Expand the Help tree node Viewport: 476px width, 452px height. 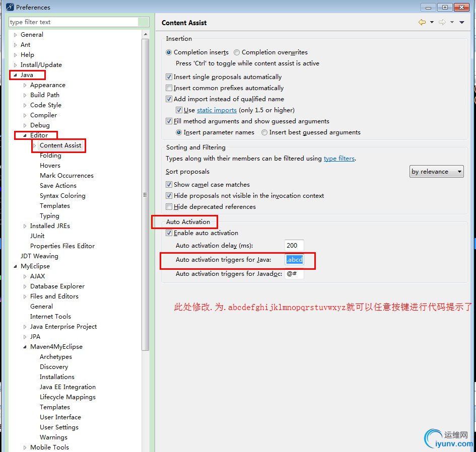coord(15,55)
